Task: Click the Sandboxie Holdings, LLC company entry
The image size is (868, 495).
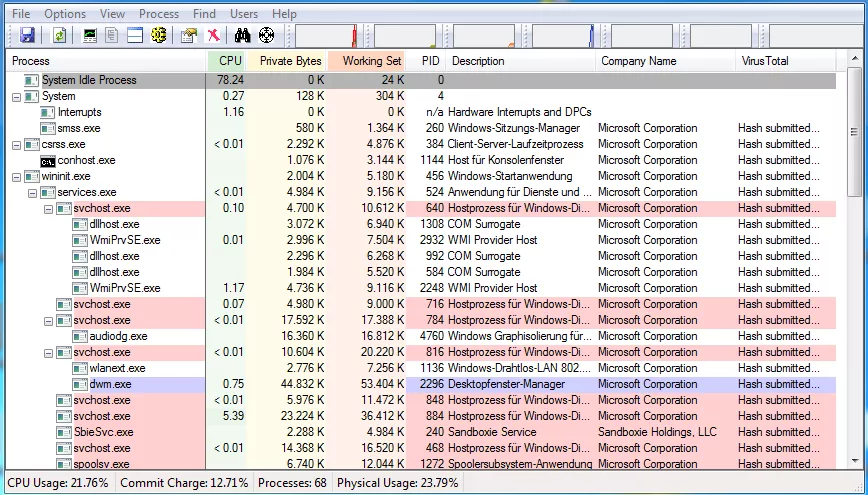Action: click(657, 432)
